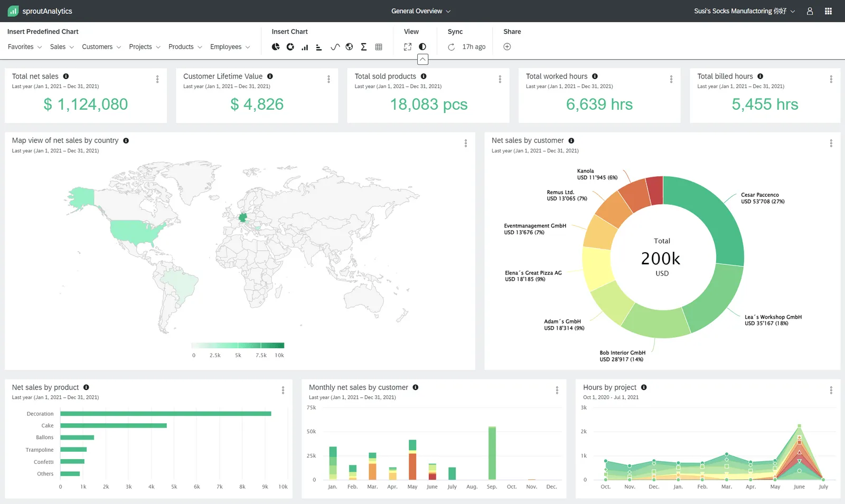The height and width of the screenshot is (504, 845).
Task: Insert a map chart
Action: click(x=349, y=46)
